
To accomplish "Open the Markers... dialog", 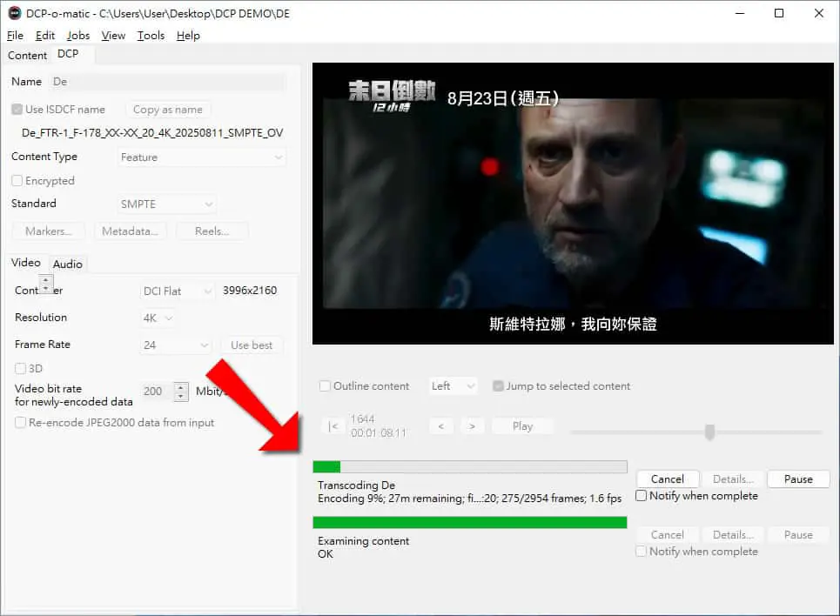I will [x=48, y=231].
